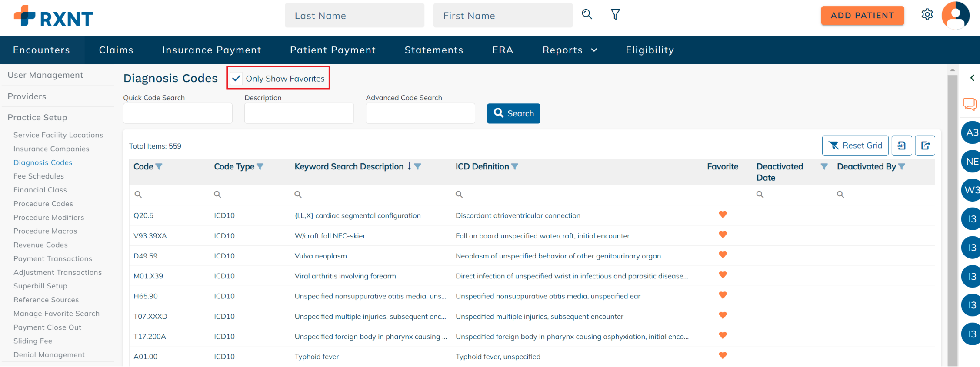
Task: Open the ERA tab
Action: click(x=503, y=50)
